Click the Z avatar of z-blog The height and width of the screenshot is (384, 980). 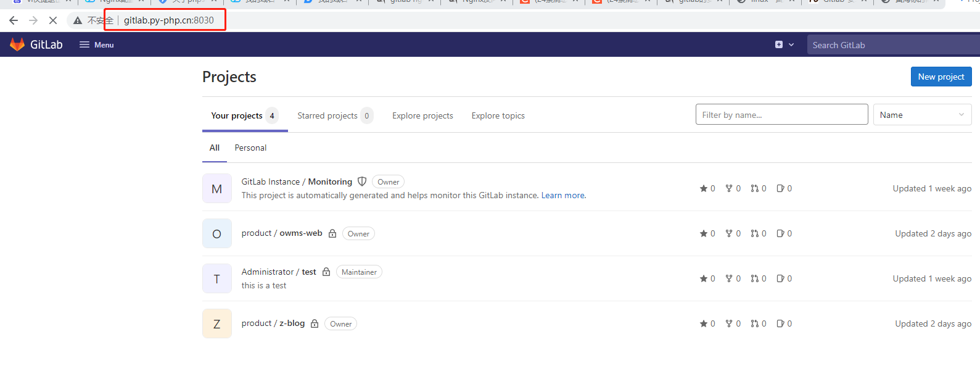pos(217,323)
